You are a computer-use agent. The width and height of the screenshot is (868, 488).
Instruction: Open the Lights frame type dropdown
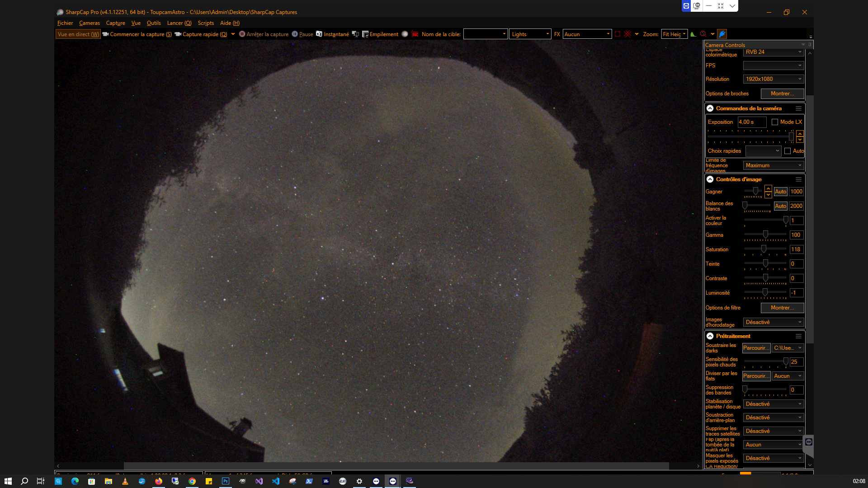tap(530, 34)
